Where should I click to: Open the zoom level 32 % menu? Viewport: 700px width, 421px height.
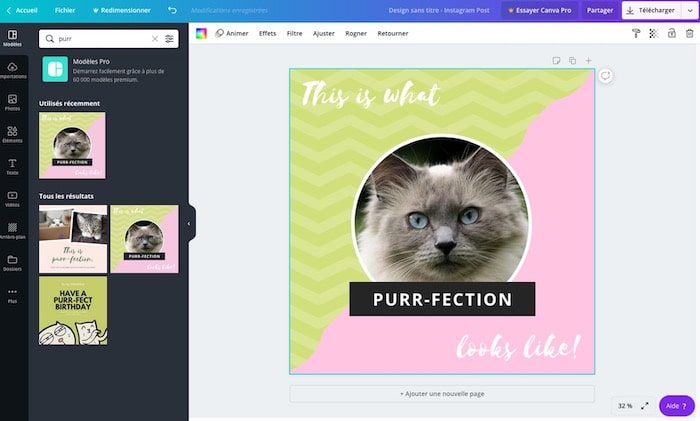click(625, 406)
